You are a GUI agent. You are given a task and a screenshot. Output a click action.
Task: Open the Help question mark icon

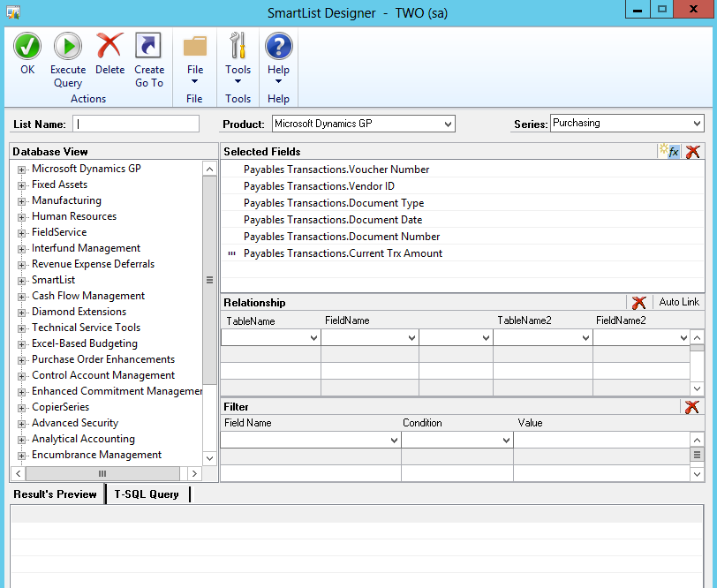pyautogui.click(x=278, y=46)
